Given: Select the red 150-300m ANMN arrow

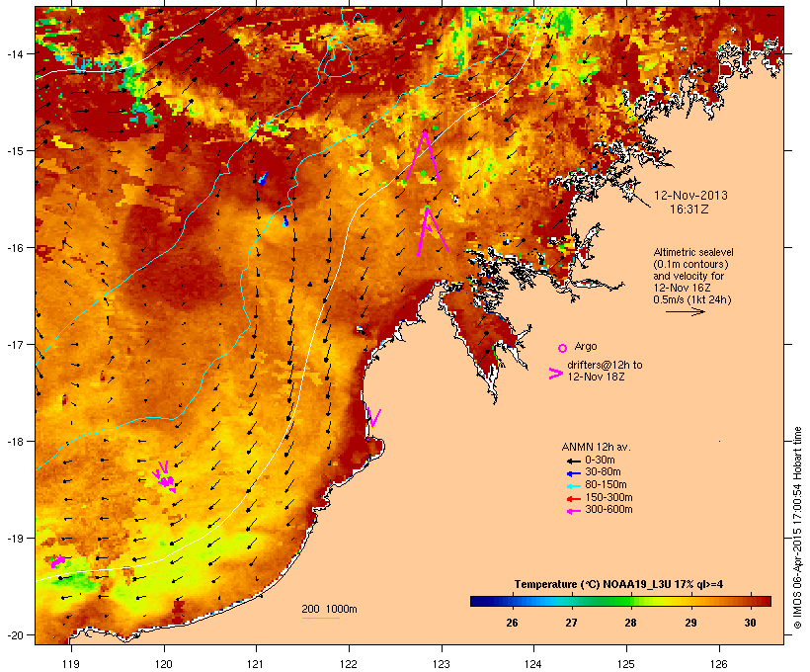Looking at the screenshot, I should point(573,498).
